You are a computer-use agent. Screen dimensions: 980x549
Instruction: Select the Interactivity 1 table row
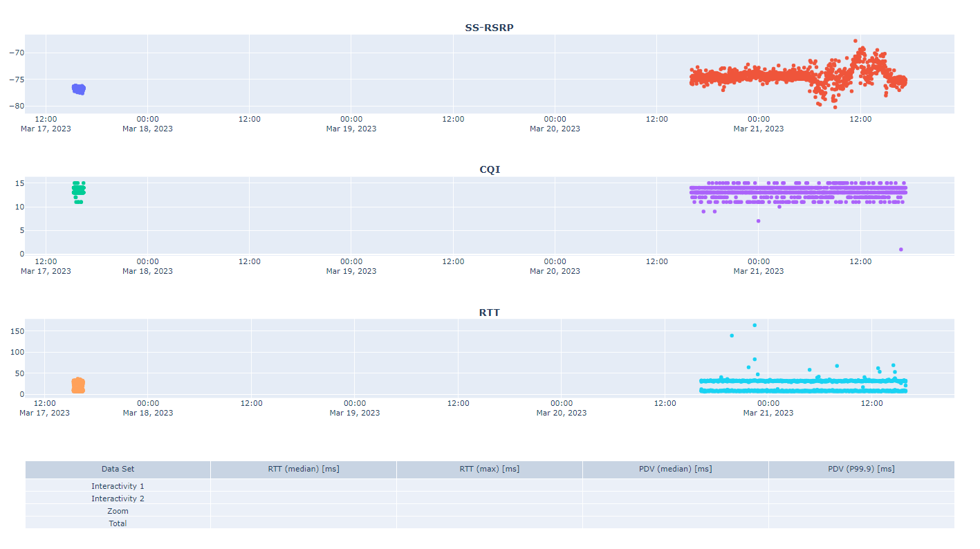(490, 485)
